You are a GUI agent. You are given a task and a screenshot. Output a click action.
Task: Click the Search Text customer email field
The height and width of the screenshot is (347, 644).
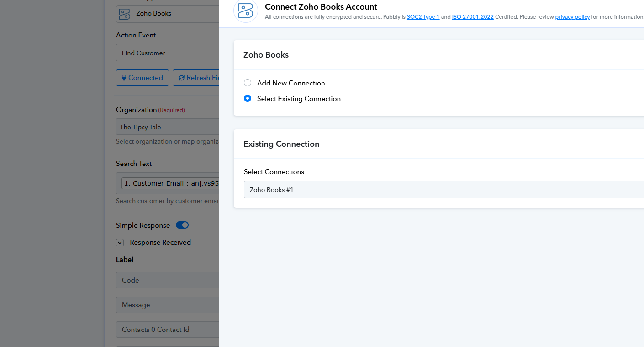pyautogui.click(x=168, y=183)
